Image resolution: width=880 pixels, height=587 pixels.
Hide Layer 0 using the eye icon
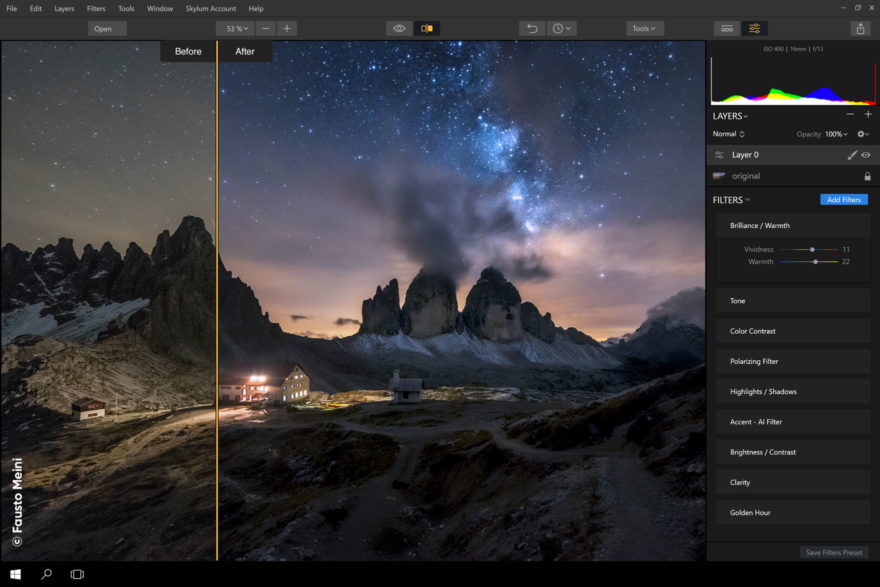coord(866,155)
